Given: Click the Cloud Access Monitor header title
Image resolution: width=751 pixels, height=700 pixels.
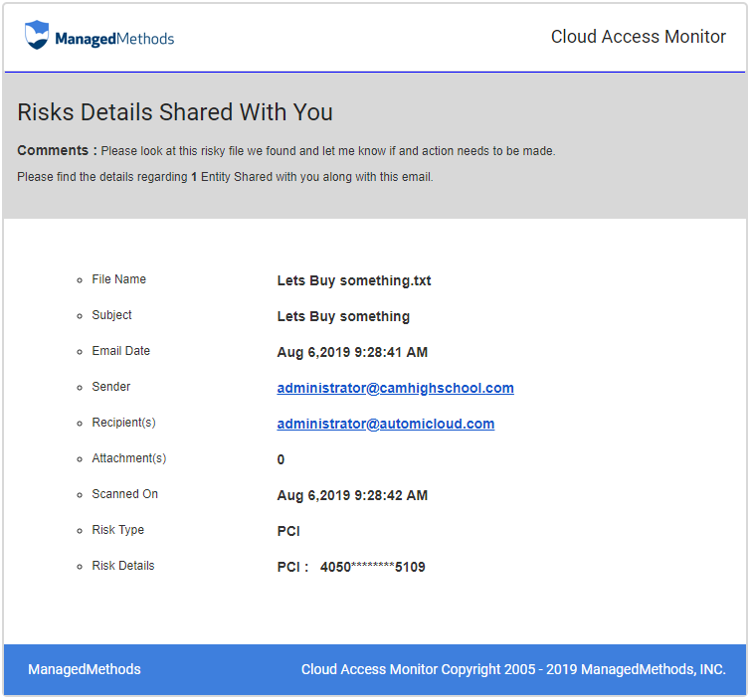Looking at the screenshot, I should pyautogui.click(x=638, y=37).
